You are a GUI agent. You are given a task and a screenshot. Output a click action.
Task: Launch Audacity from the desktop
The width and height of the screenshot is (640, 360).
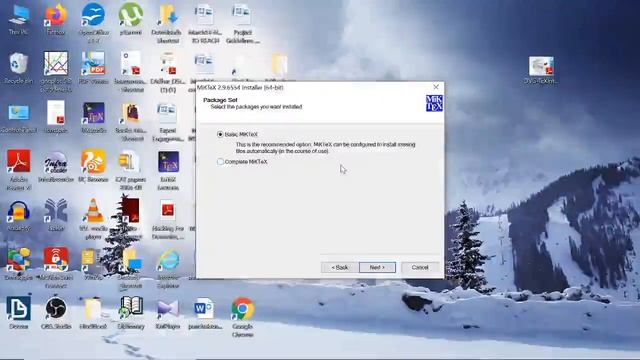18,216
